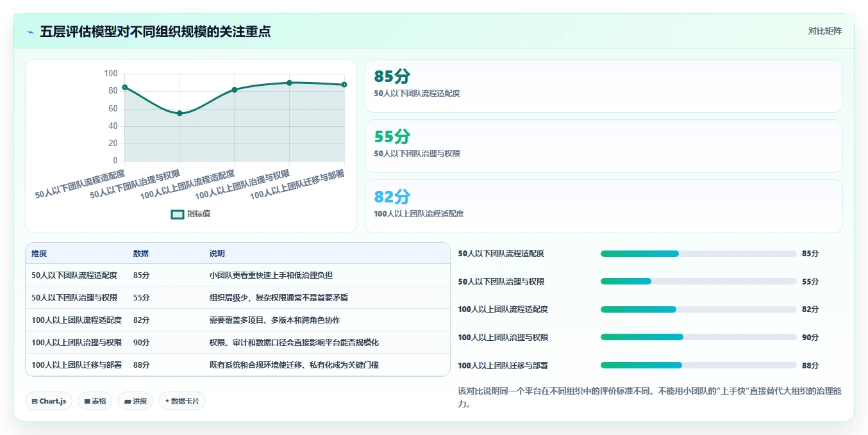Toggle the 指标值 chart legend
This screenshot has height=435, width=868.
point(190,214)
